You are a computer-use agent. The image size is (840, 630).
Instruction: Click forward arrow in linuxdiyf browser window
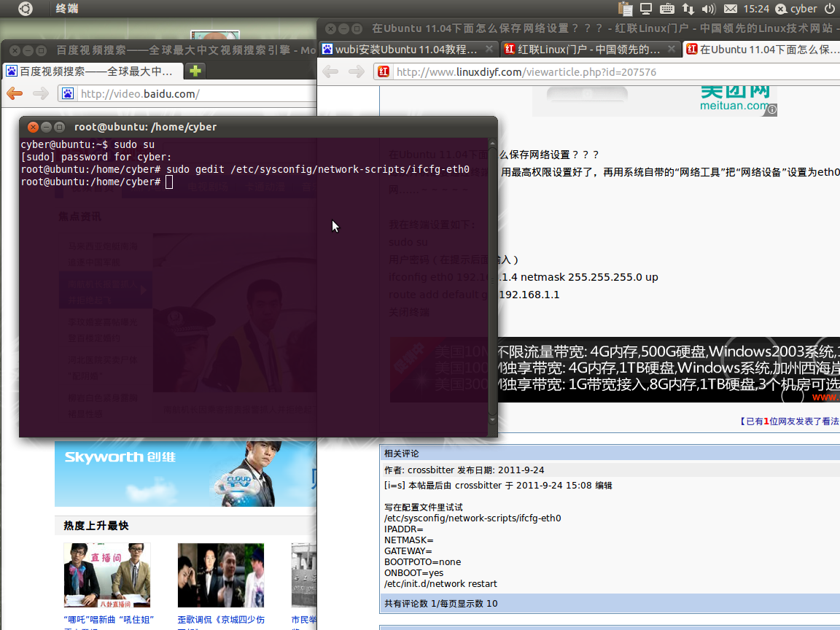pyautogui.click(x=357, y=71)
